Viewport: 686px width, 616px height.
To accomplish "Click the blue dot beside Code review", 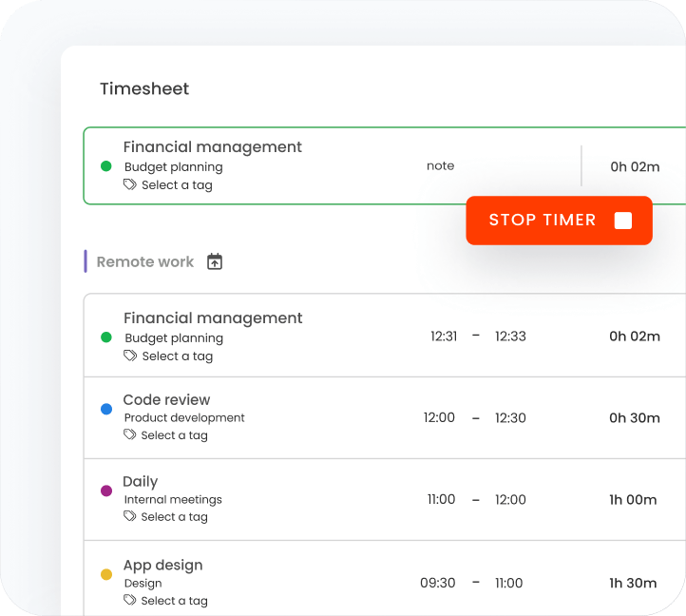I will 106,409.
